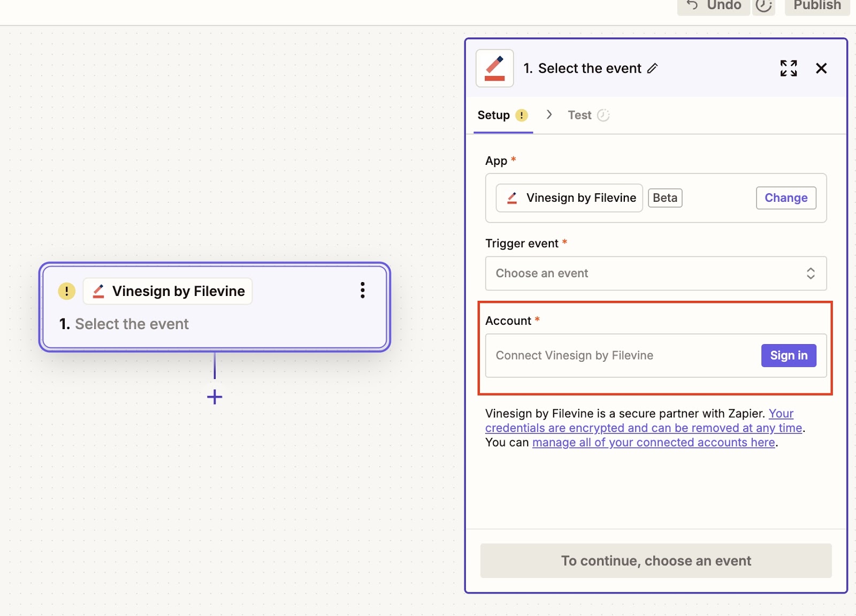Click the Sign in button

coord(789,355)
